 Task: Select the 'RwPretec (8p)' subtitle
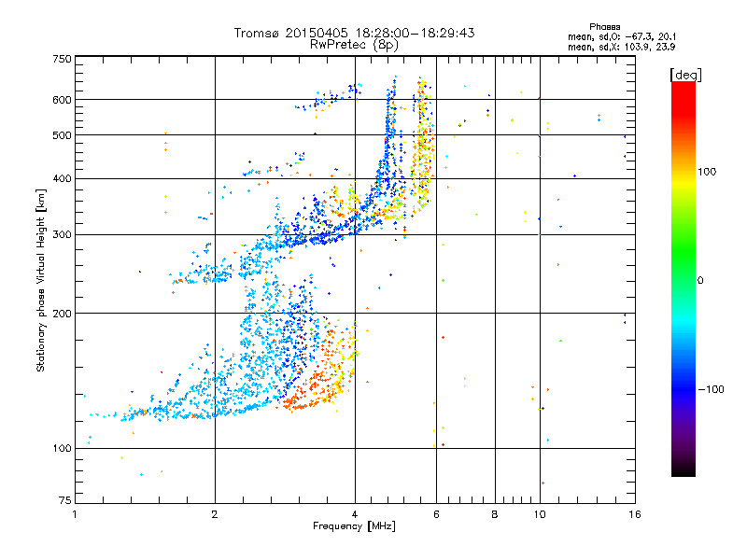[354, 45]
